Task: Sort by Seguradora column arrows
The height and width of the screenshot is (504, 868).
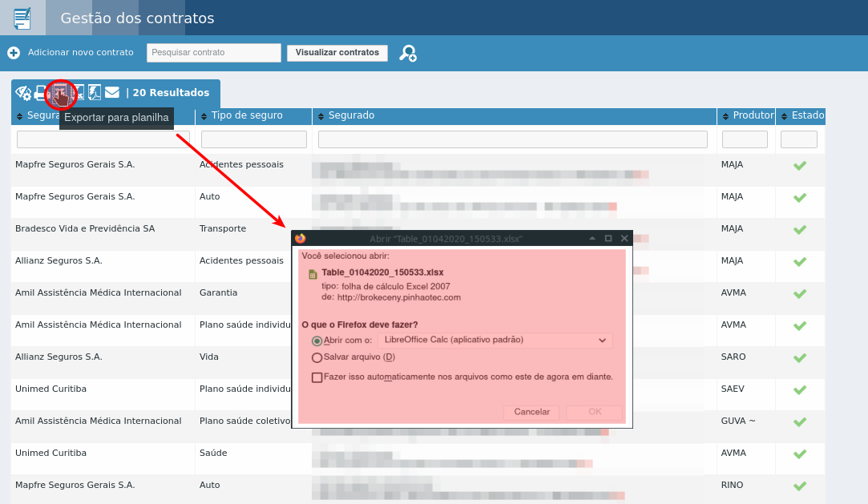Action: pyautogui.click(x=20, y=116)
